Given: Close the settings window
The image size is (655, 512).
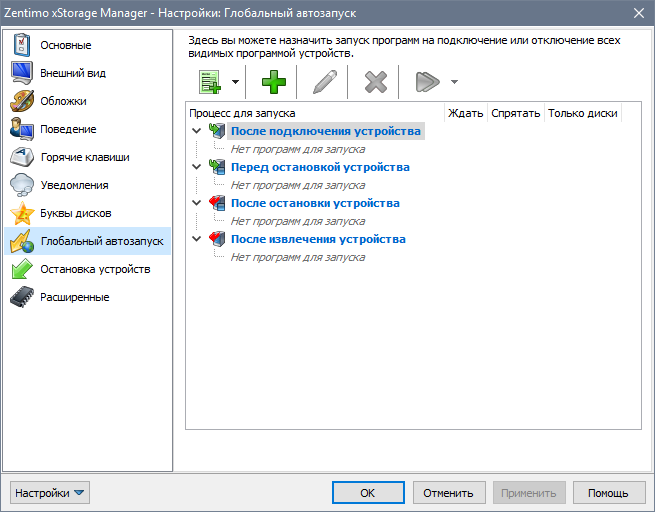Looking at the screenshot, I should coord(639,13).
